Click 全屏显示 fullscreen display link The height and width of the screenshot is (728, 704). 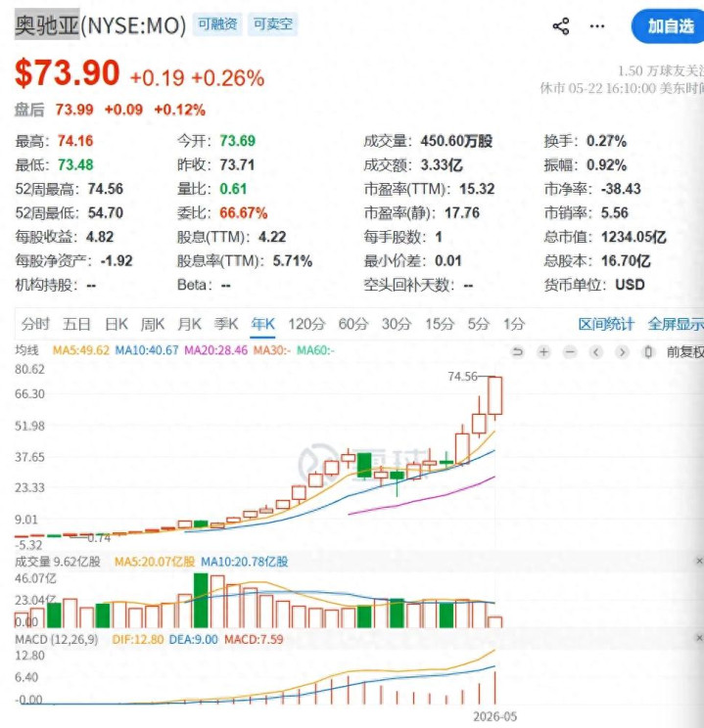tap(676, 324)
